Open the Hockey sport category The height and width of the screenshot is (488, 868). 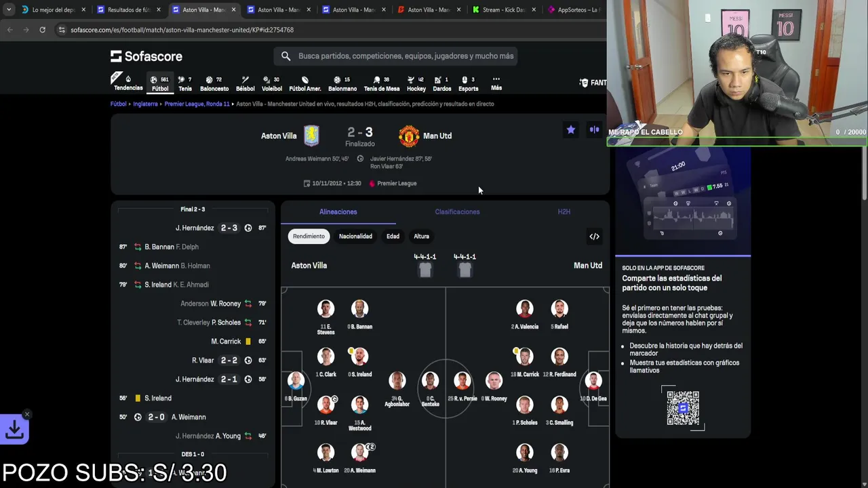click(416, 83)
